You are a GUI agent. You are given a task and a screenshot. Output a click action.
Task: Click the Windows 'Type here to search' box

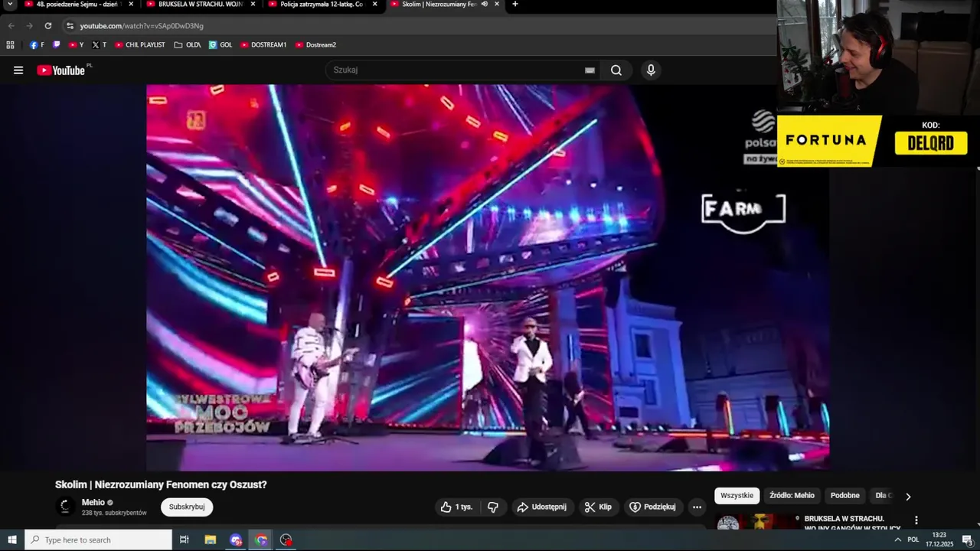(99, 540)
